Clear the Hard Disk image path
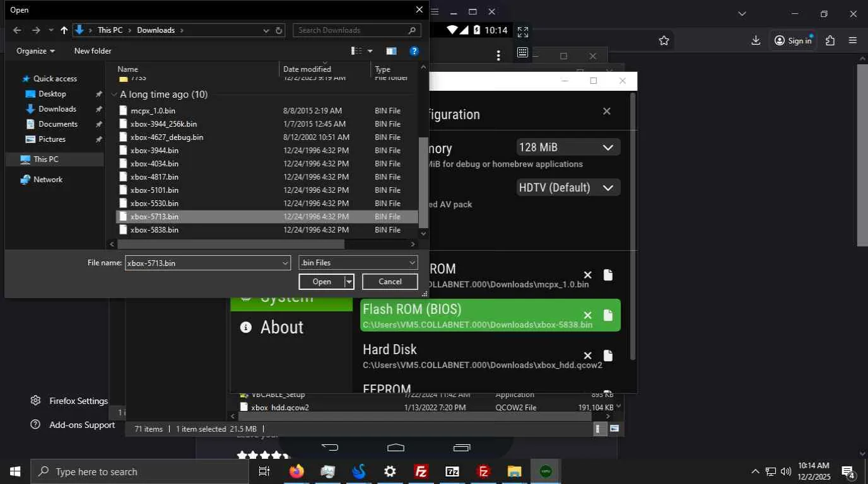 click(587, 355)
